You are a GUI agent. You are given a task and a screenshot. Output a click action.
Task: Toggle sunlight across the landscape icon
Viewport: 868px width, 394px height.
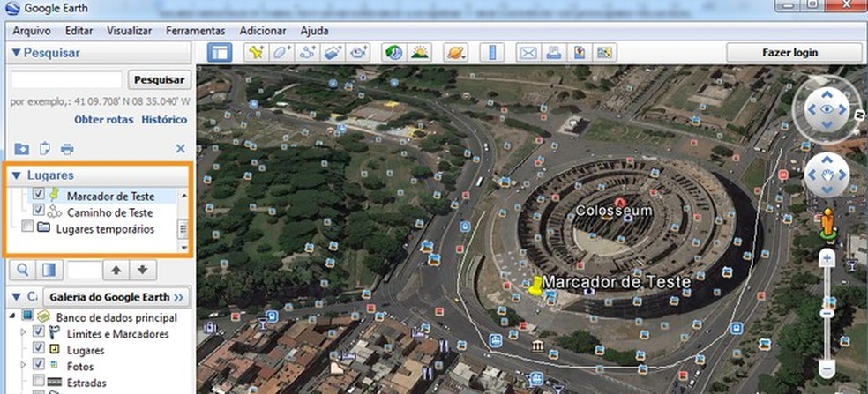(420, 53)
